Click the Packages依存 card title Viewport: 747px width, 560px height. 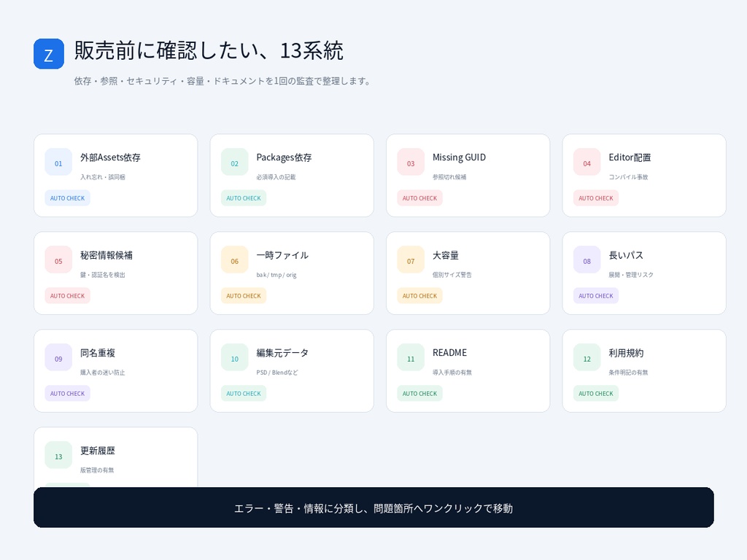(284, 157)
